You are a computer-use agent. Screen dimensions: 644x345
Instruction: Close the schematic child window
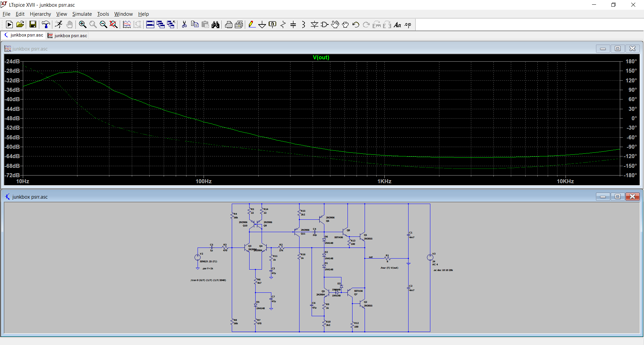632,197
